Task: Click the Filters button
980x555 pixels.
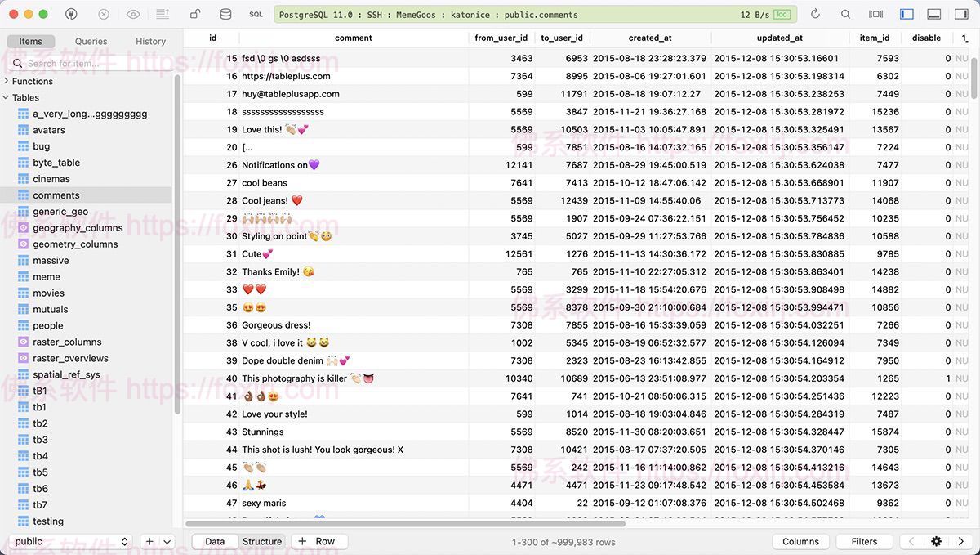Action: tap(864, 541)
